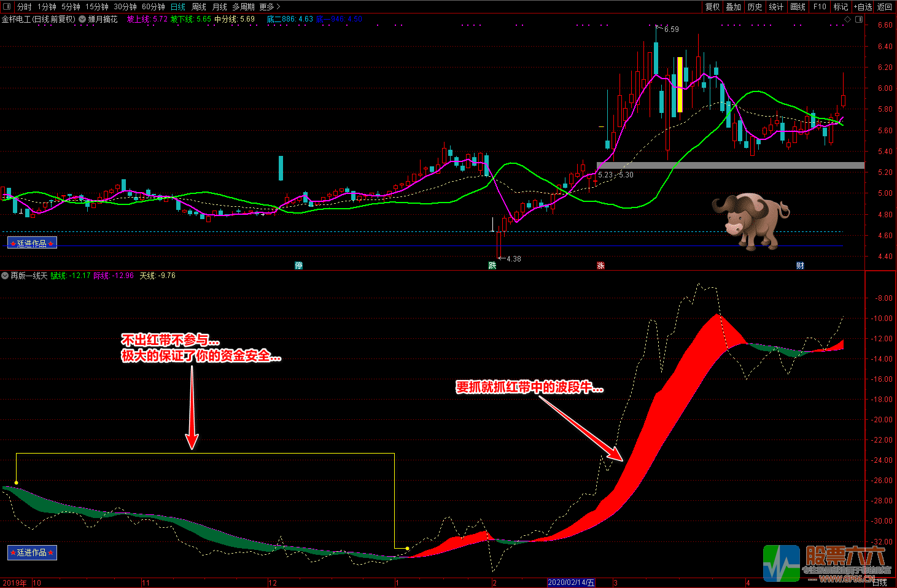Screen dimensions: 897x588
Task: Click the 廷进作品 badge in the indicator panel
Action: coord(32,552)
